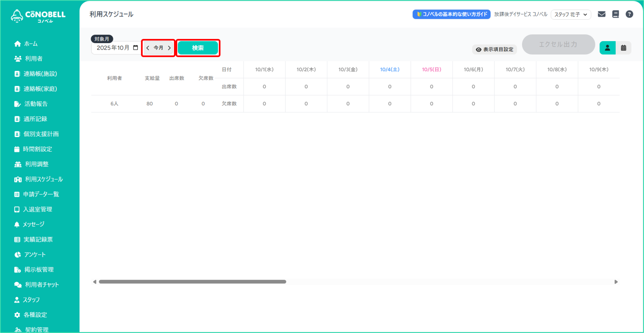644x333 pixels.
Task: Click the 今月 button
Action: pos(158,48)
